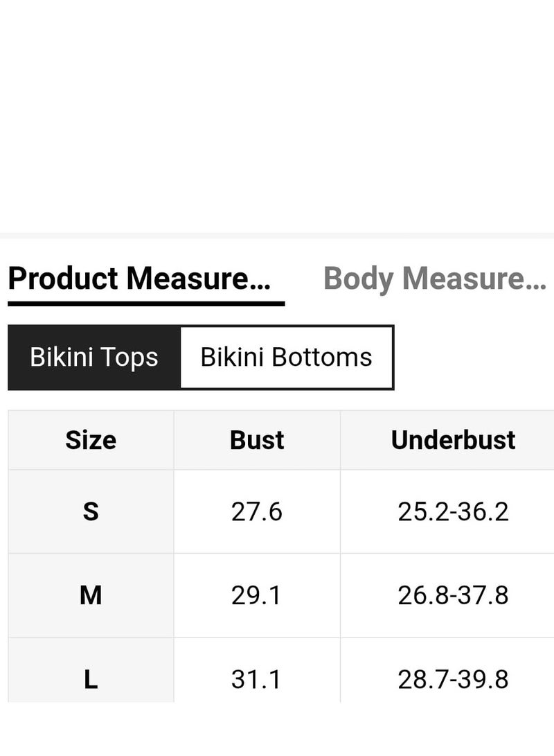Select the size L row label
This screenshot has width=554, height=756.
coord(91,679)
